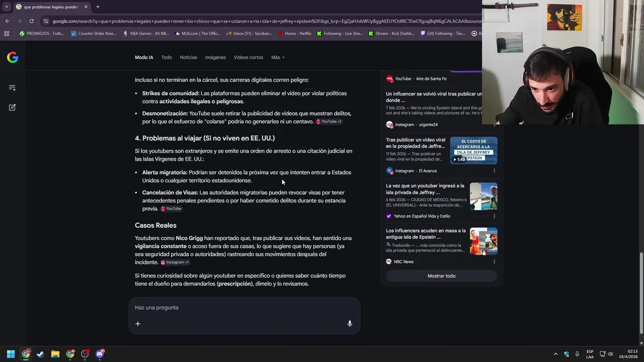Open the bookmarks apps grid icon

tap(7, 34)
